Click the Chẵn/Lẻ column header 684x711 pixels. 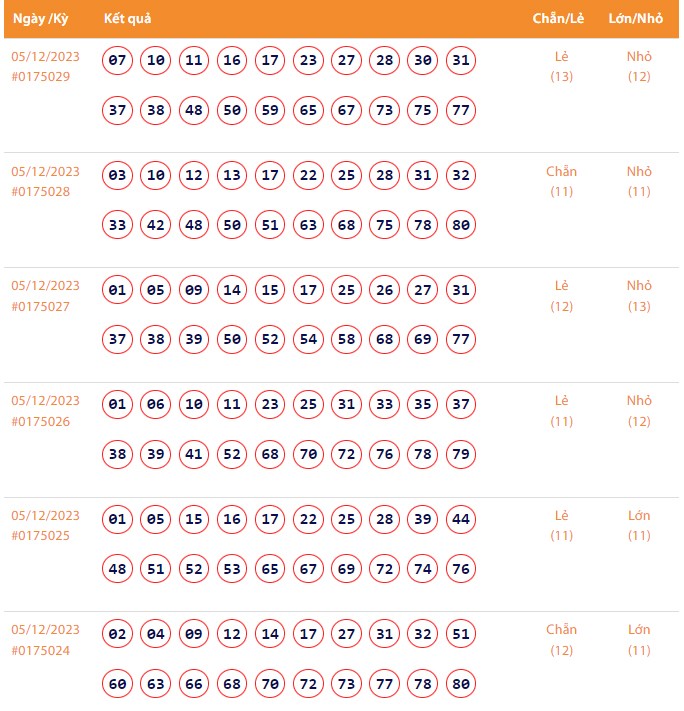(558, 20)
